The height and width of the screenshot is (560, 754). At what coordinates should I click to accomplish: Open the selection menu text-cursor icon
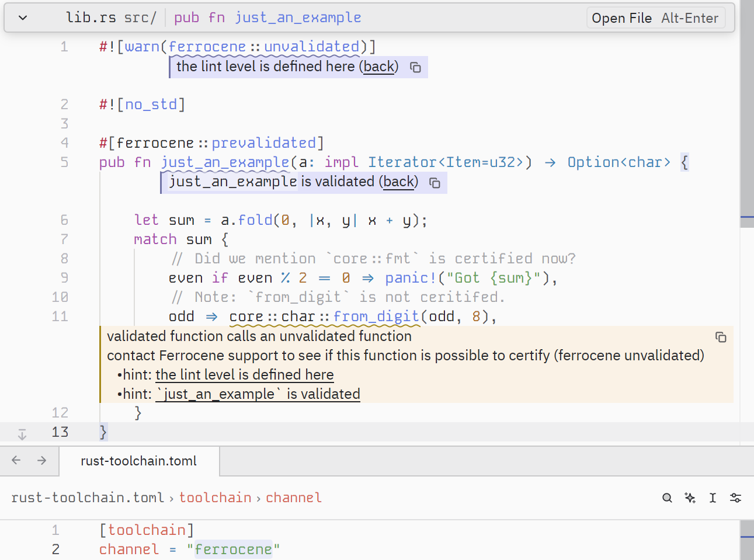(713, 498)
